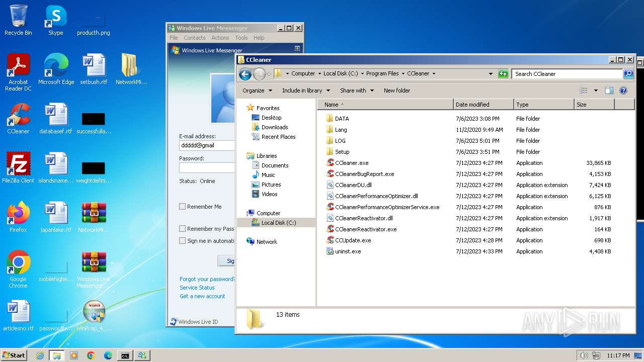Viewport: 644px width, 362px height.
Task: Select Network in navigation pane
Action: point(267,242)
